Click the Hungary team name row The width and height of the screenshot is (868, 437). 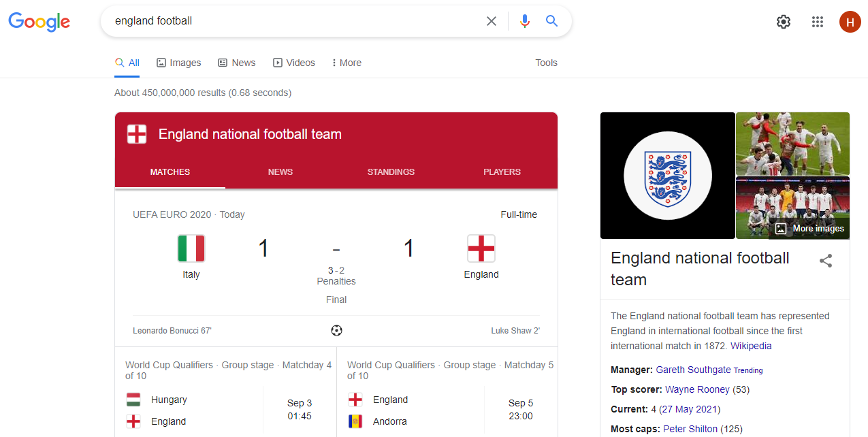[x=169, y=400]
